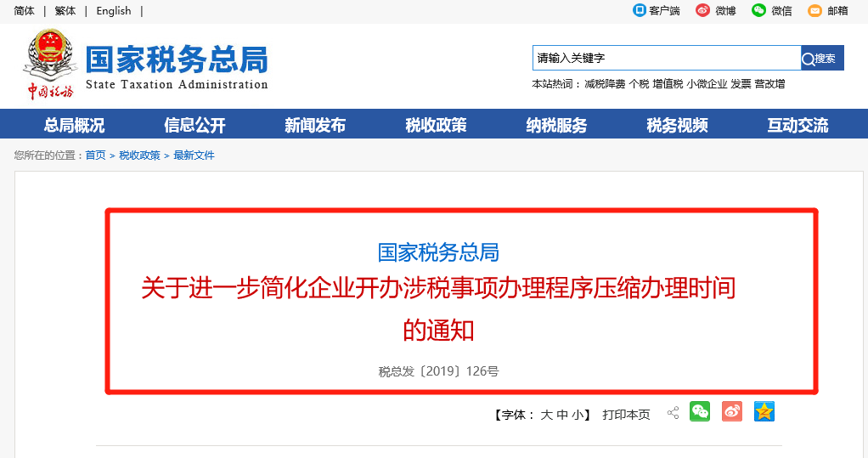Screen dimensions: 868x458
Task: Share article via green WeChat icon
Action: tap(700, 412)
